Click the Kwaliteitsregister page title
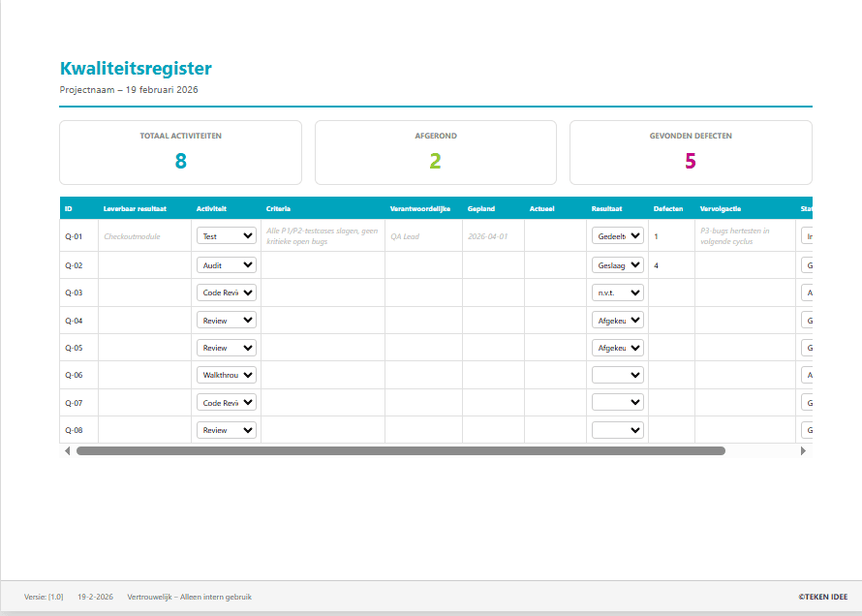The image size is (862, 616). pyautogui.click(x=136, y=68)
